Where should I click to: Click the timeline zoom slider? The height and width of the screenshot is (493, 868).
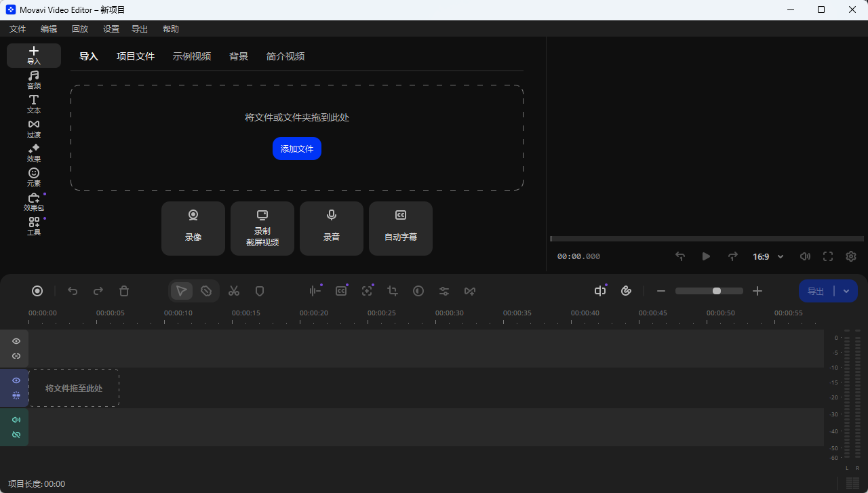click(709, 291)
